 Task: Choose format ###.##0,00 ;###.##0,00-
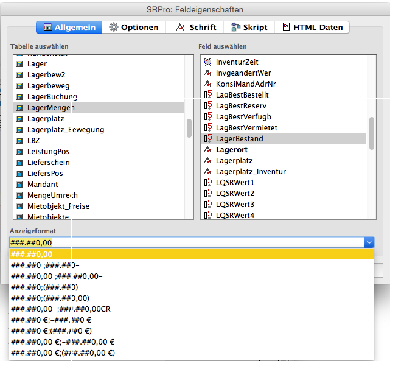tap(192, 276)
